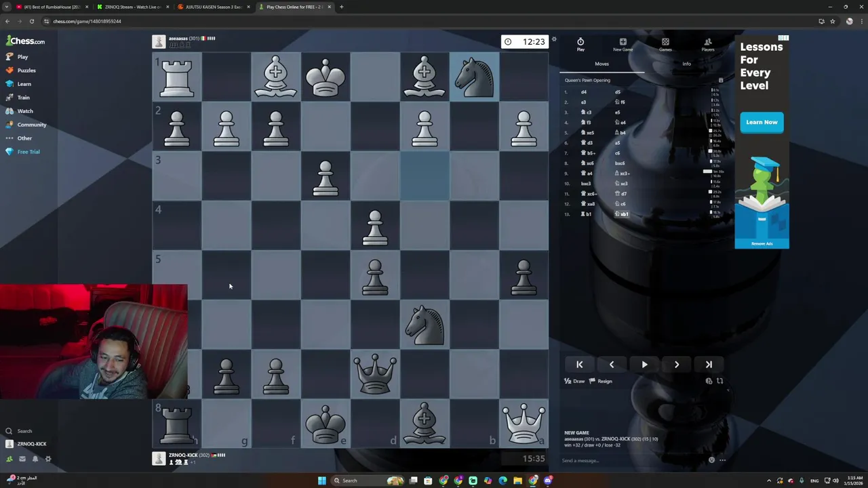Open Windows Start menu
Screen dimensions: 868x488
pos(322,481)
